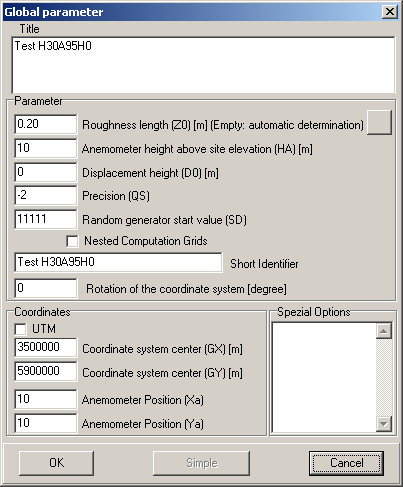Select the Displacement height (D0) field

[46, 172]
